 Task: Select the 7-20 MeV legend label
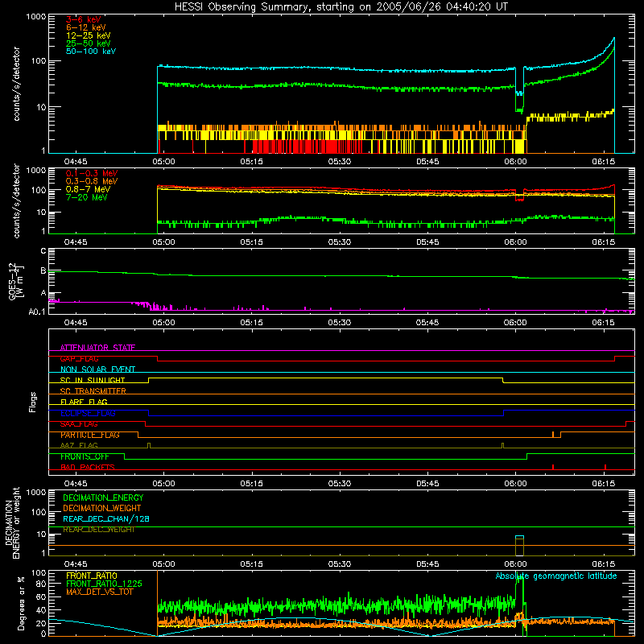86,197
